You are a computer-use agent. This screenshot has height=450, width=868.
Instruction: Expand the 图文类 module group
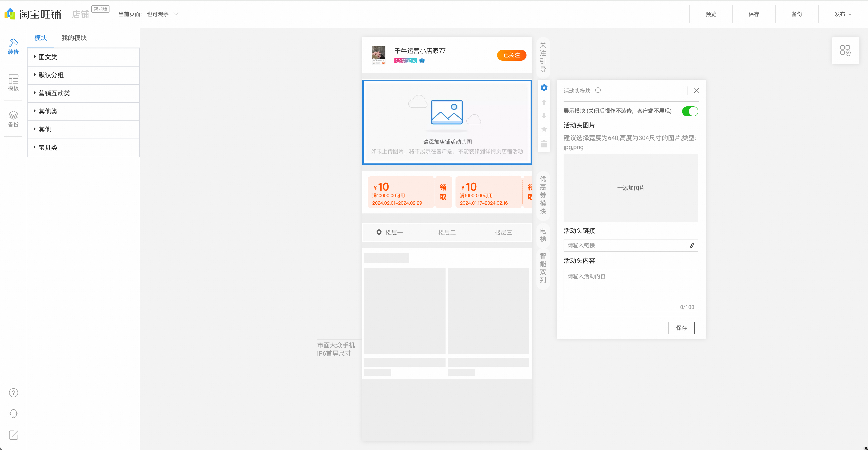(83, 57)
